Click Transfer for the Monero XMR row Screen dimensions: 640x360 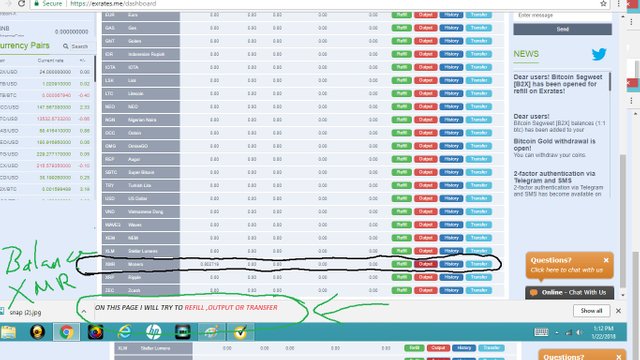tap(479, 264)
